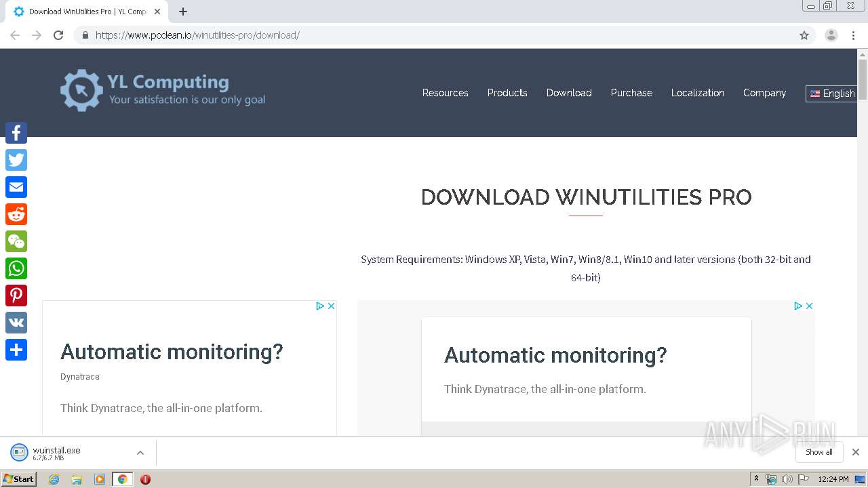This screenshot has height=488, width=868.
Task: Share page on WeChat
Action: pos(16,241)
